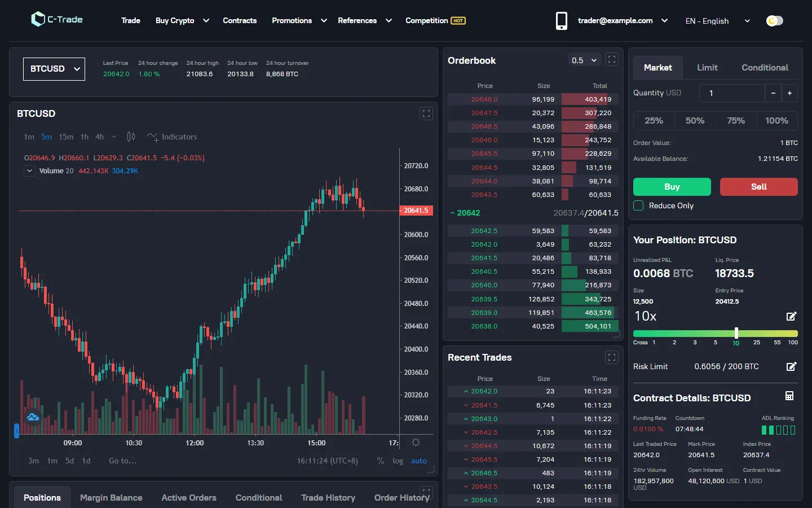Open the trader@example.com account dropdown
Viewport: 812px width, 508px height.
pos(623,21)
